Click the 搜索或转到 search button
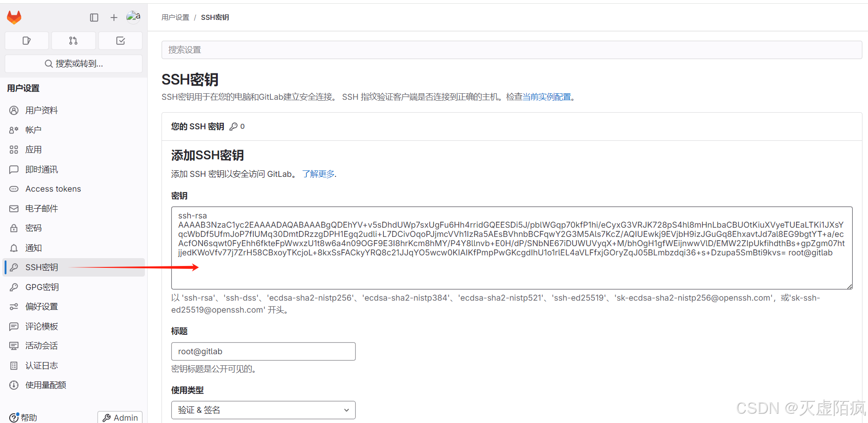Viewport: 868px width, 423px height. click(74, 64)
